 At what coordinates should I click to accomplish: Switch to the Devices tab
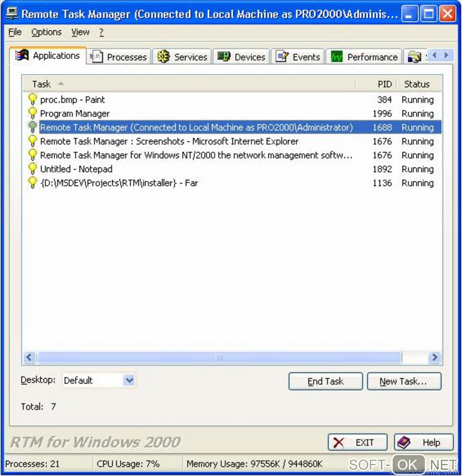click(241, 57)
